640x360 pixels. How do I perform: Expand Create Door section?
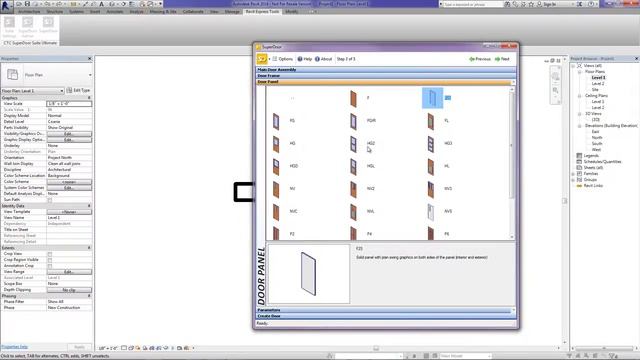tap(386, 316)
